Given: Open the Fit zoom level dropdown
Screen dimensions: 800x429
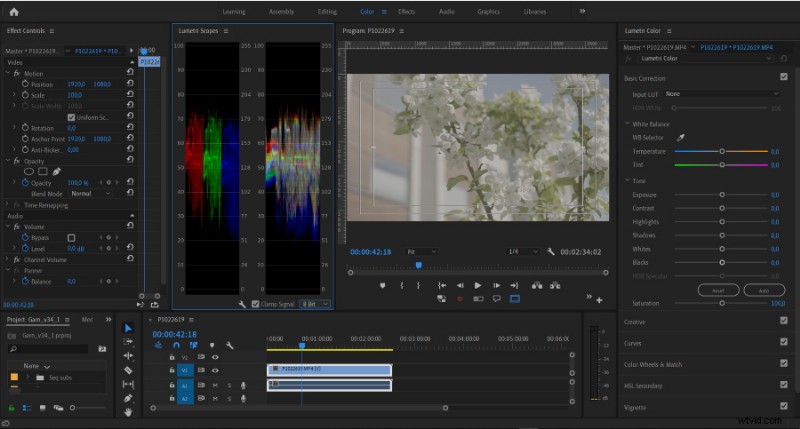Looking at the screenshot, I should (420, 252).
